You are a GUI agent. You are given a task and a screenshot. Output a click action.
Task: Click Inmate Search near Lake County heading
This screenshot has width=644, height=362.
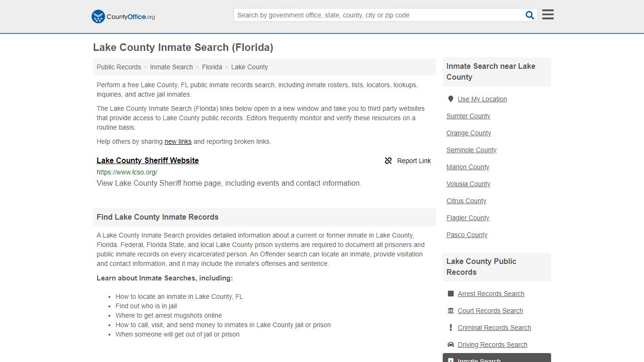click(491, 72)
